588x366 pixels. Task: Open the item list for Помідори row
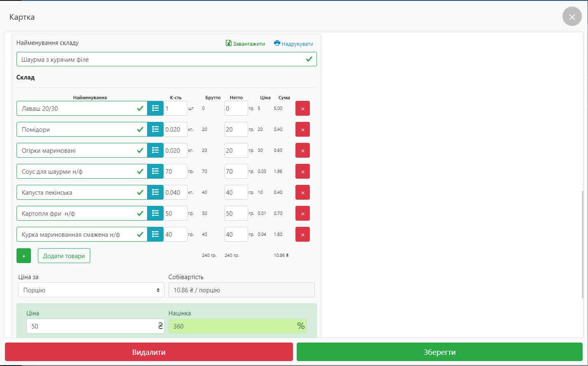pos(155,129)
